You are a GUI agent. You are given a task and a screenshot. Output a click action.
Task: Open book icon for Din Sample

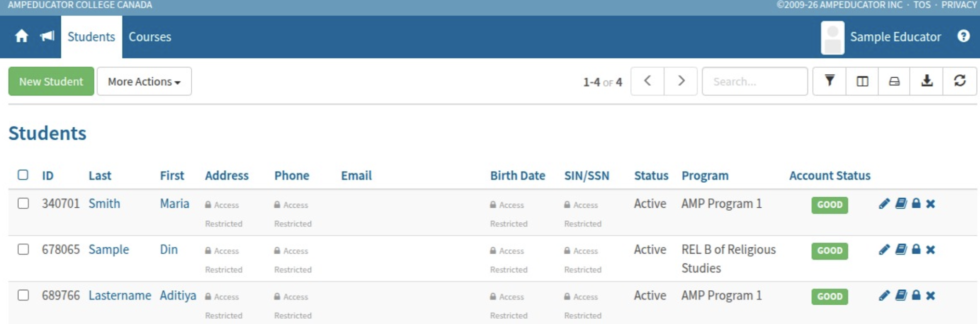coord(901,249)
